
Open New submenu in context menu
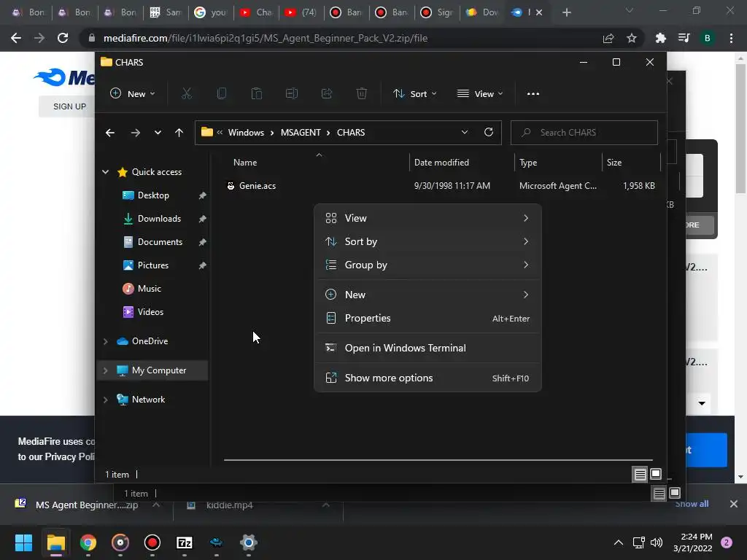pos(427,295)
